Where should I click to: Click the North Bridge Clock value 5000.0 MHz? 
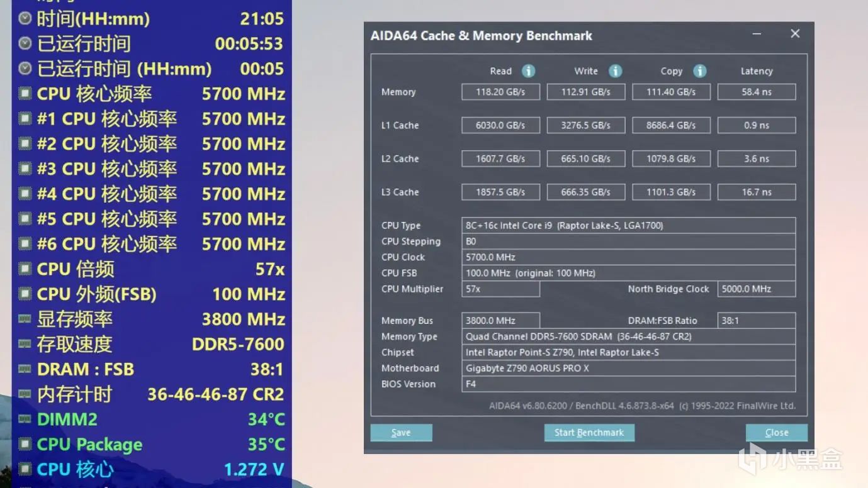[757, 289]
